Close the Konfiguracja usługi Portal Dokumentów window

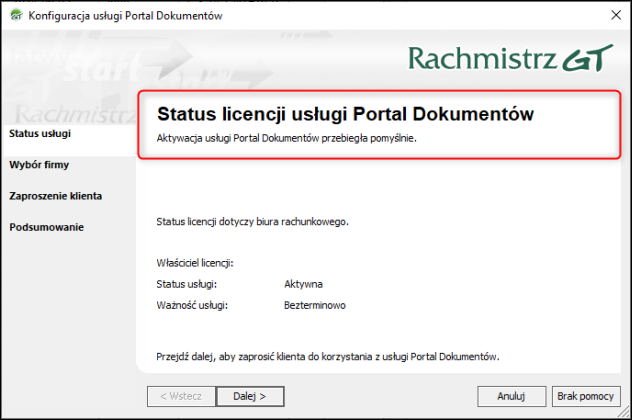(616, 15)
